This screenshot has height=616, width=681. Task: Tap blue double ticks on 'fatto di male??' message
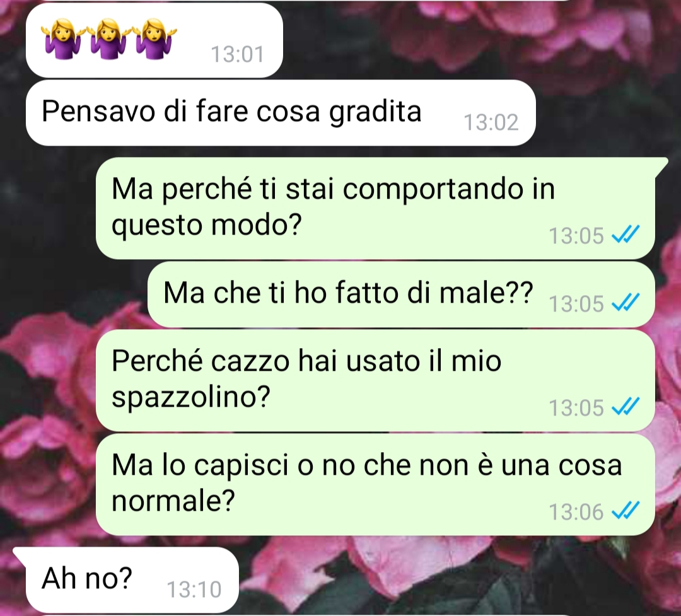(626, 303)
